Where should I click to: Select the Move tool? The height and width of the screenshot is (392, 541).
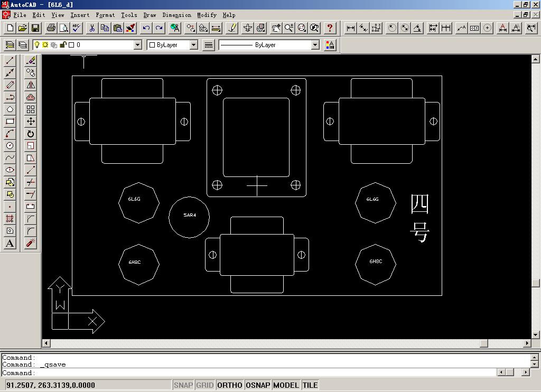point(31,122)
